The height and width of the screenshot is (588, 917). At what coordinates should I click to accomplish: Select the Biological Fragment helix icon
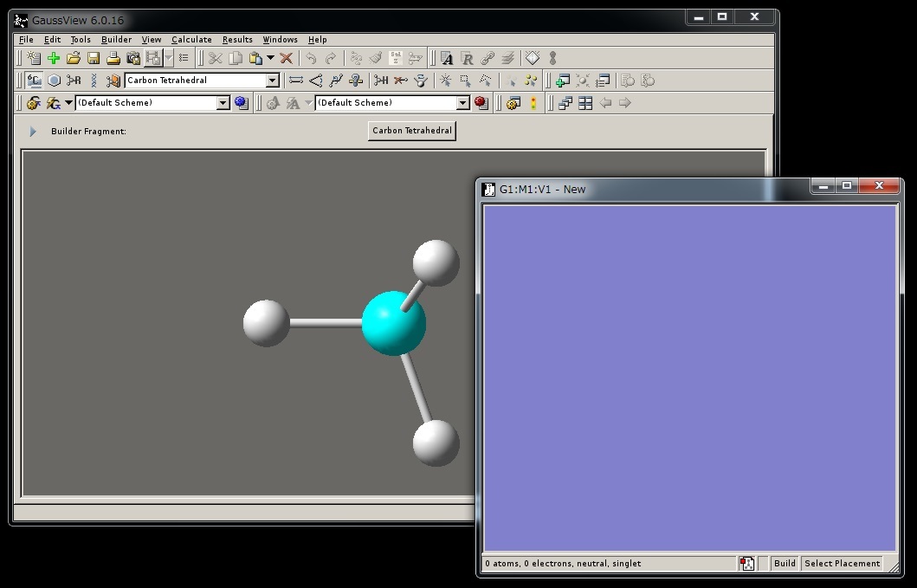[94, 81]
